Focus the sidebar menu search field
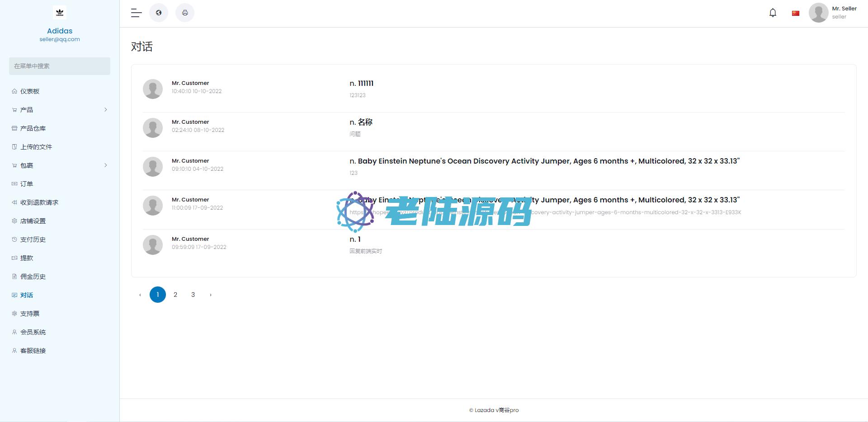The width and height of the screenshot is (868, 422). 60,66
